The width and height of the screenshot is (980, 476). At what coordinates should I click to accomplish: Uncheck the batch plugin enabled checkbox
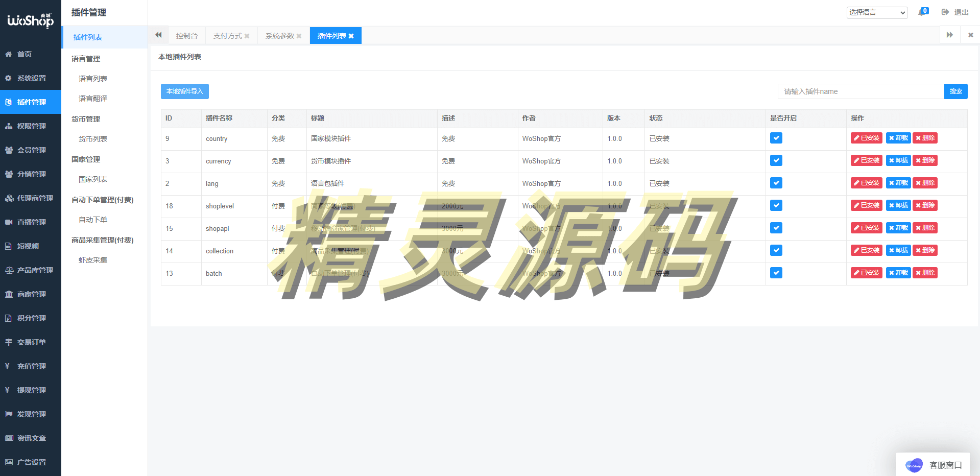(776, 273)
